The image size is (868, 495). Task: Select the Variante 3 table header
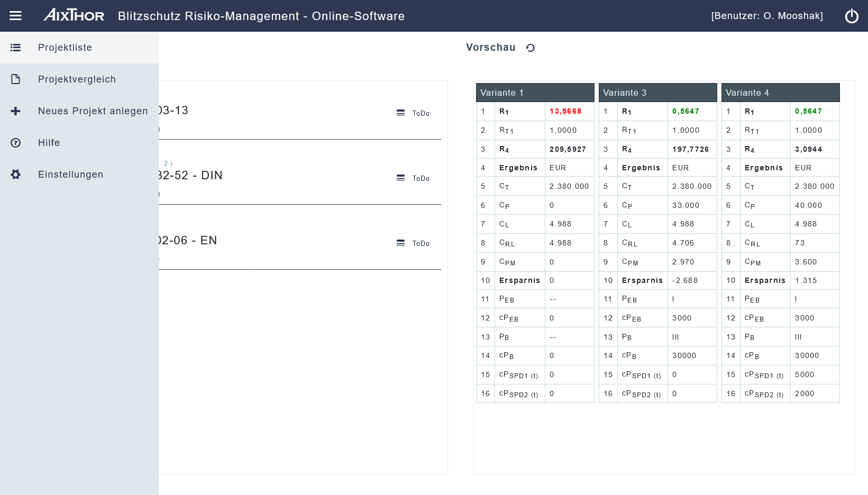(x=657, y=93)
